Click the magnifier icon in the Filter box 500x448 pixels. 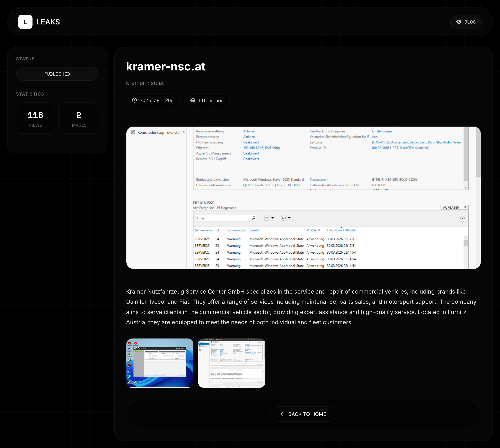(x=253, y=218)
